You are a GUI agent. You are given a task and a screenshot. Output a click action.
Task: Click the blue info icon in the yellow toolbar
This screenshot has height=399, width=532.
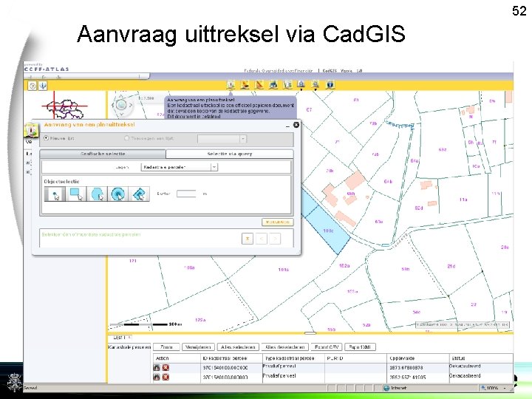[330, 84]
